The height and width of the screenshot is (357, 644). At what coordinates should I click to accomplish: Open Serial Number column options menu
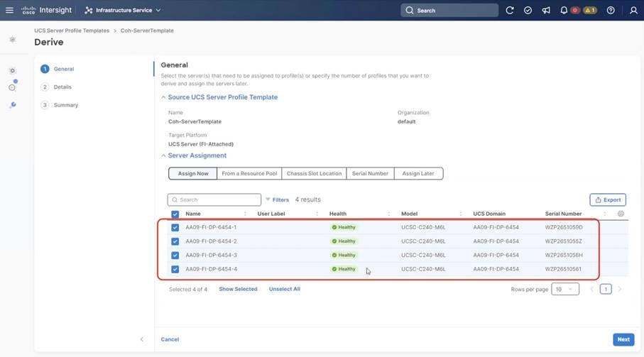(x=604, y=214)
